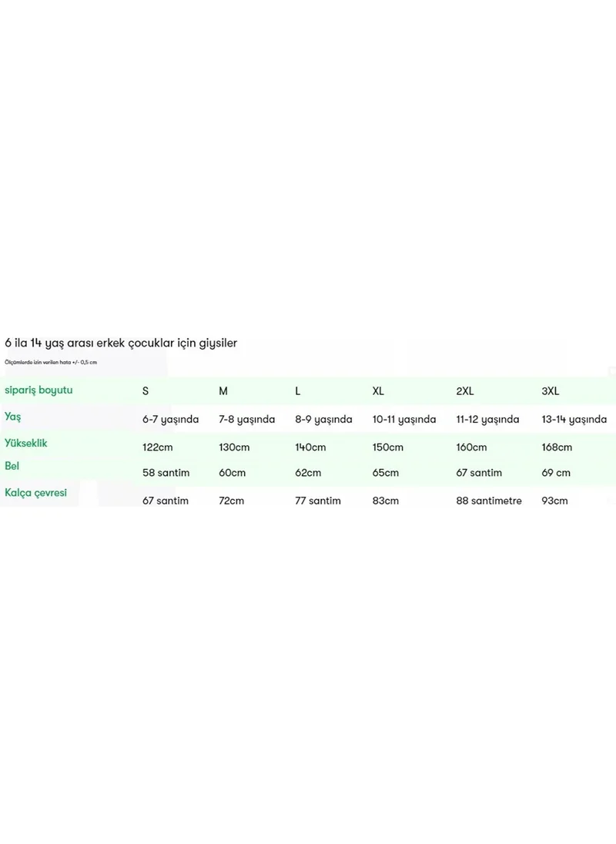Screen dimensions: 616x844
Task: Select the 3XL size column header
Action: pyautogui.click(x=551, y=391)
